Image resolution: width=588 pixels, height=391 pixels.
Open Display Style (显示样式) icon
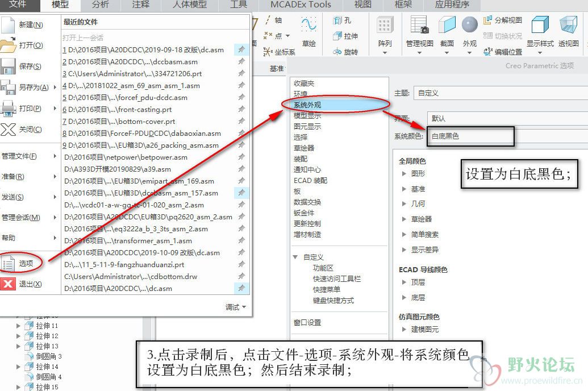click(540, 25)
